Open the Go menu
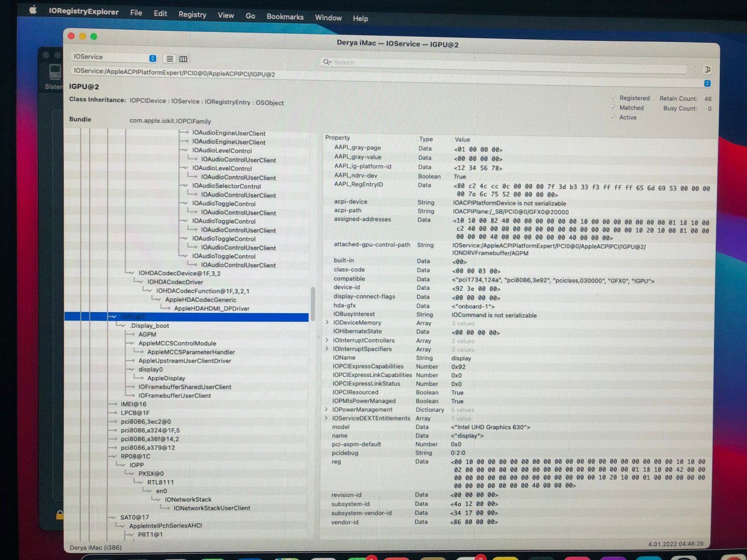 point(251,16)
